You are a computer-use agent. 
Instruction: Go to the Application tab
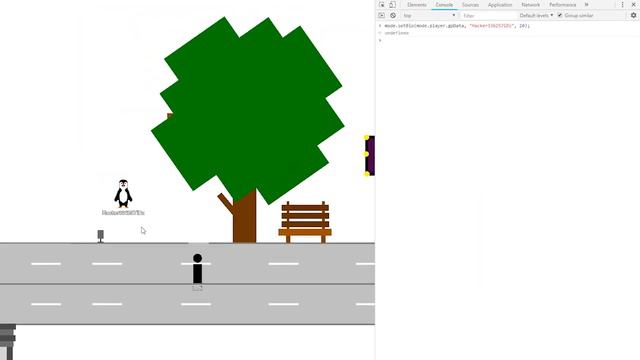(500, 5)
